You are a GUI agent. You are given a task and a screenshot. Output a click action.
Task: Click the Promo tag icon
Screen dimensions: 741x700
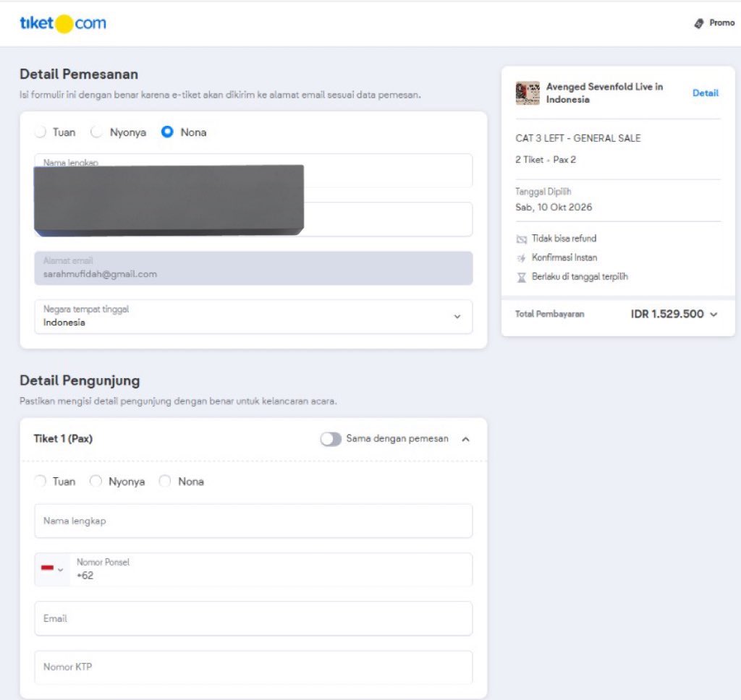[x=699, y=23]
